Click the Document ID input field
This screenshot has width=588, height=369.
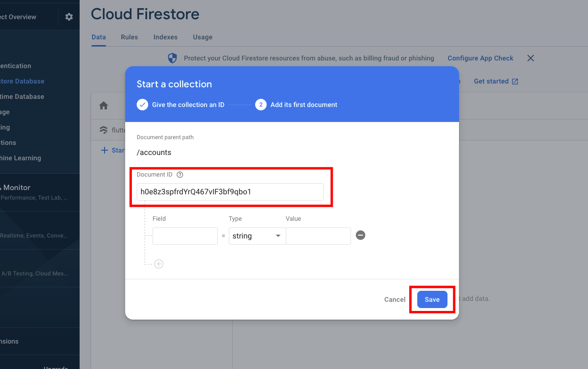coord(230,192)
